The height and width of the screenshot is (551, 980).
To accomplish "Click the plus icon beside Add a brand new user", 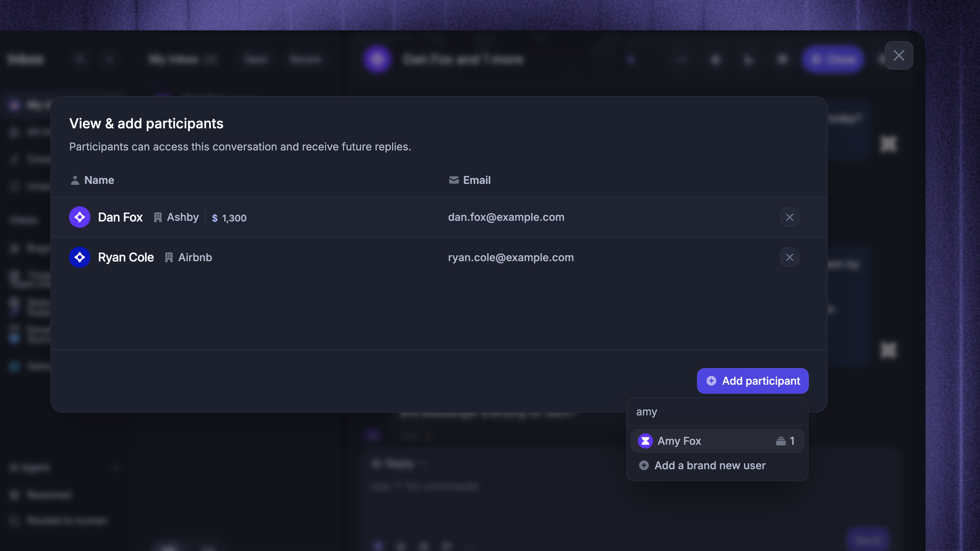I will [644, 465].
